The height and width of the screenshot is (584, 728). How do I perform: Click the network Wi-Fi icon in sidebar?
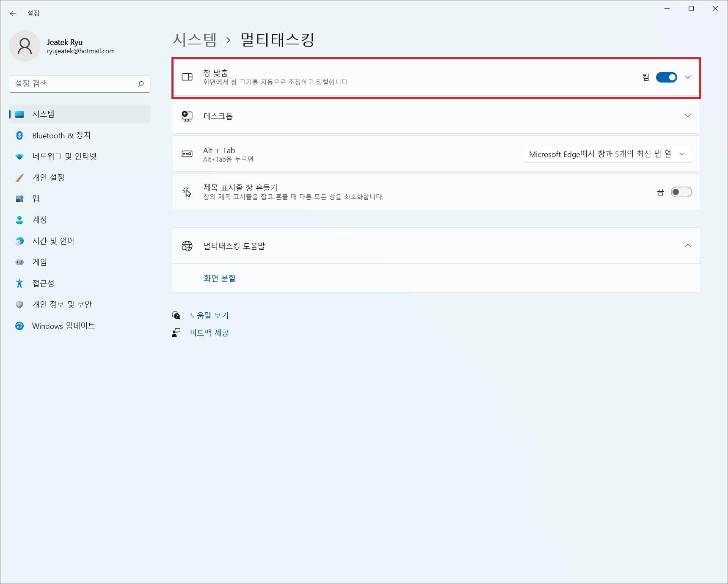point(19,157)
